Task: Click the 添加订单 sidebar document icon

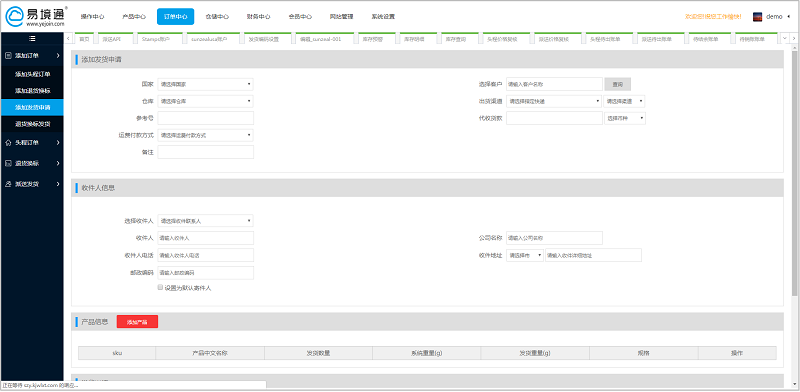Action: pyautogui.click(x=8, y=55)
